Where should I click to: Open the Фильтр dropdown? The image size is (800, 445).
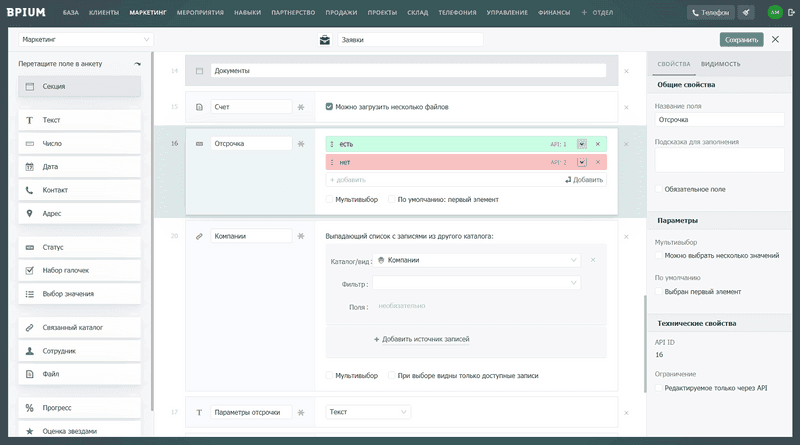(477, 283)
